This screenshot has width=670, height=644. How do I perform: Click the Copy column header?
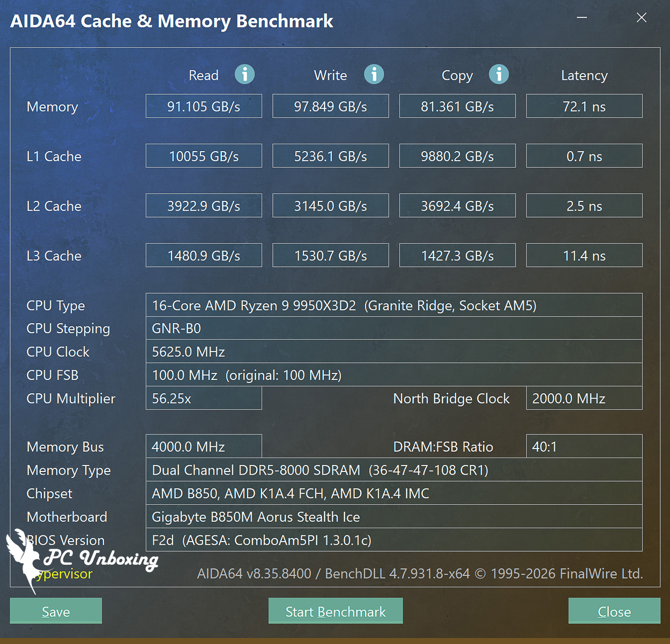pyautogui.click(x=457, y=76)
